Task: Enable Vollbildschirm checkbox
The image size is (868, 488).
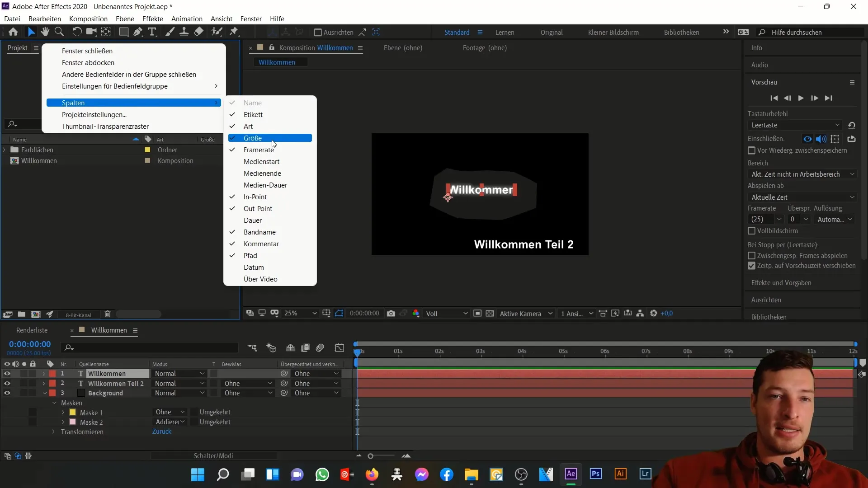Action: coord(752,231)
